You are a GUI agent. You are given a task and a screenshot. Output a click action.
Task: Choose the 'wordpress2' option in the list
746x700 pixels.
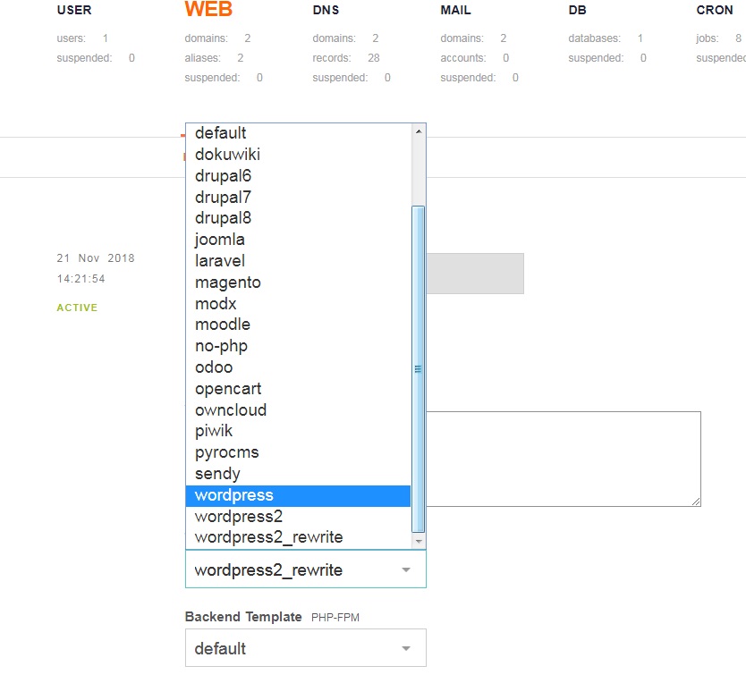coord(298,517)
